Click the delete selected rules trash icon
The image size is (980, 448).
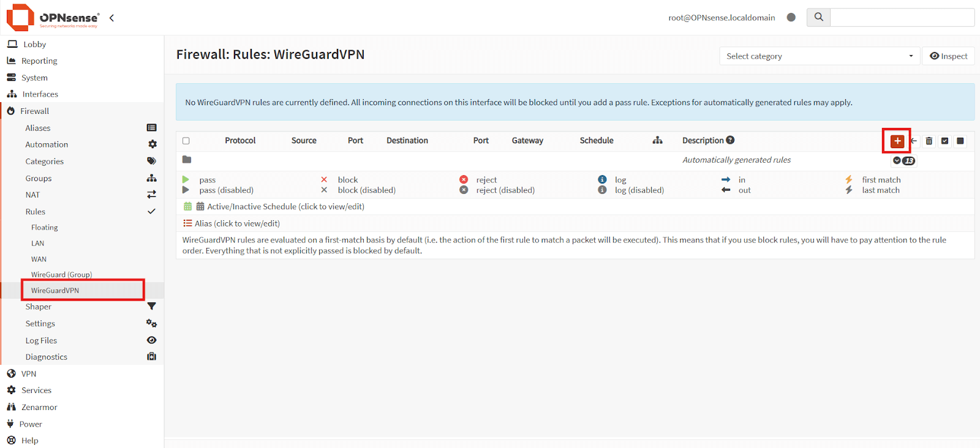pos(929,141)
